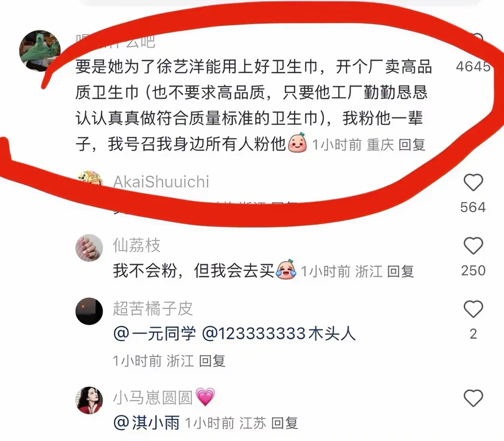This screenshot has height=441, width=504.
Task: Like 小马崽圆圆's comment via the heart
Action: coord(473,398)
